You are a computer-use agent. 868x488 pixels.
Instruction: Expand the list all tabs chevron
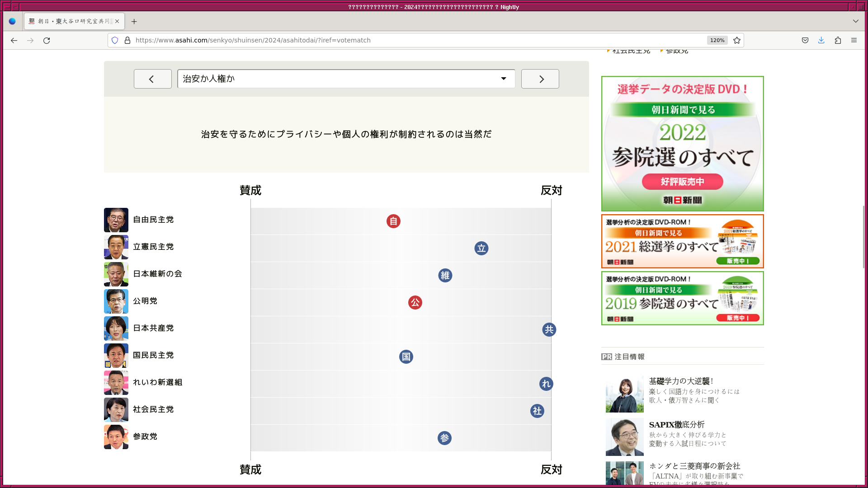point(856,21)
